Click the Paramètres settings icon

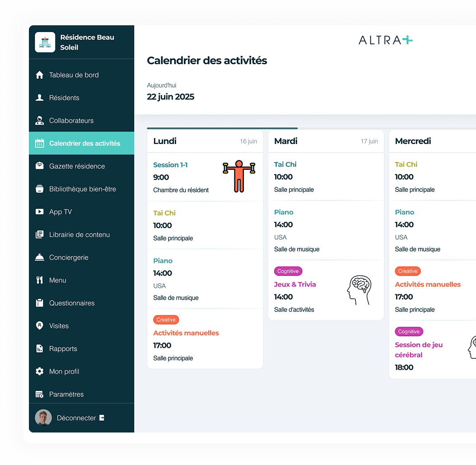click(x=40, y=394)
